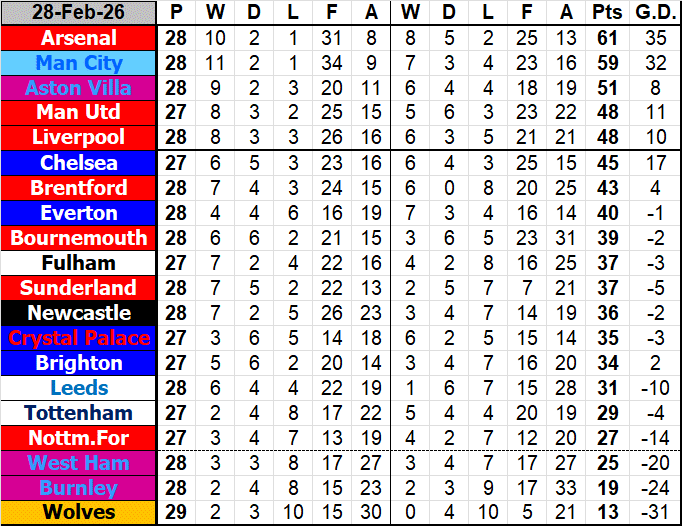Click Man City's goal difference value 32
Image resolution: width=682 pixels, height=526 pixels.
[x=655, y=63]
